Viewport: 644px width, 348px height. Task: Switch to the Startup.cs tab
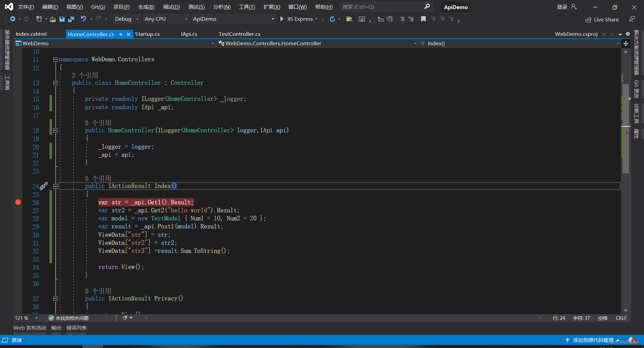[x=147, y=34]
